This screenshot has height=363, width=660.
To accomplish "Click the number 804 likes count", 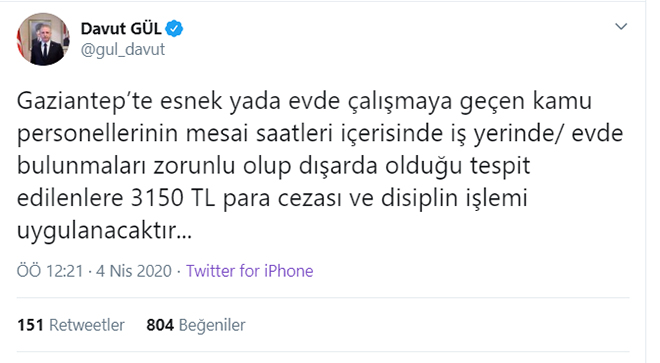I will point(160,325).
